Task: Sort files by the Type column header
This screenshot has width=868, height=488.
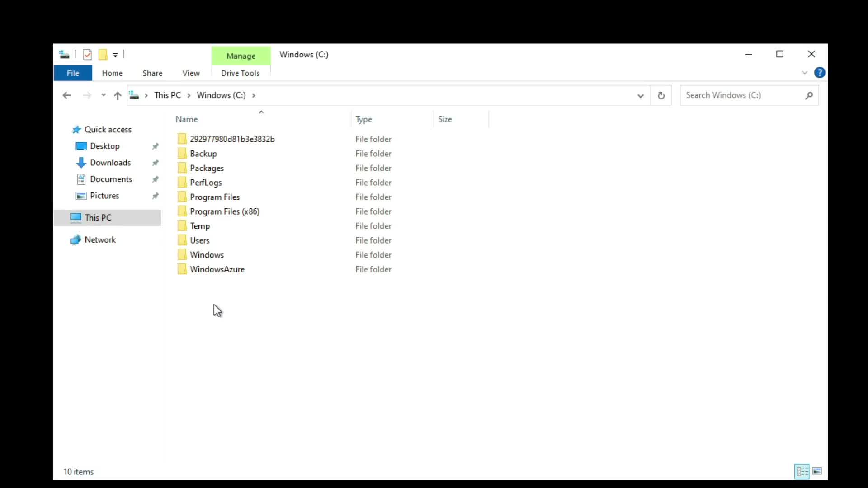Action: (x=363, y=119)
